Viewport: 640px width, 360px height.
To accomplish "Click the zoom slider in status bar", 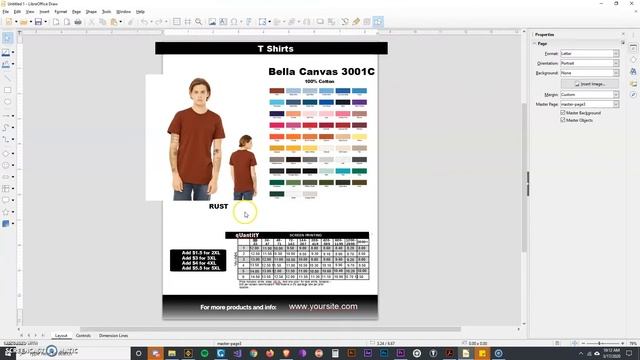I will click(603, 343).
